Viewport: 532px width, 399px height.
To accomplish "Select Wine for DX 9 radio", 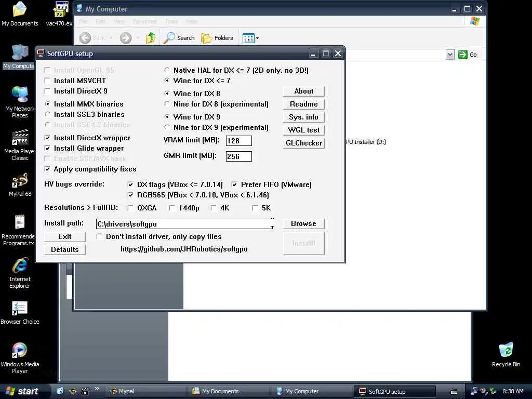I will point(167,117).
